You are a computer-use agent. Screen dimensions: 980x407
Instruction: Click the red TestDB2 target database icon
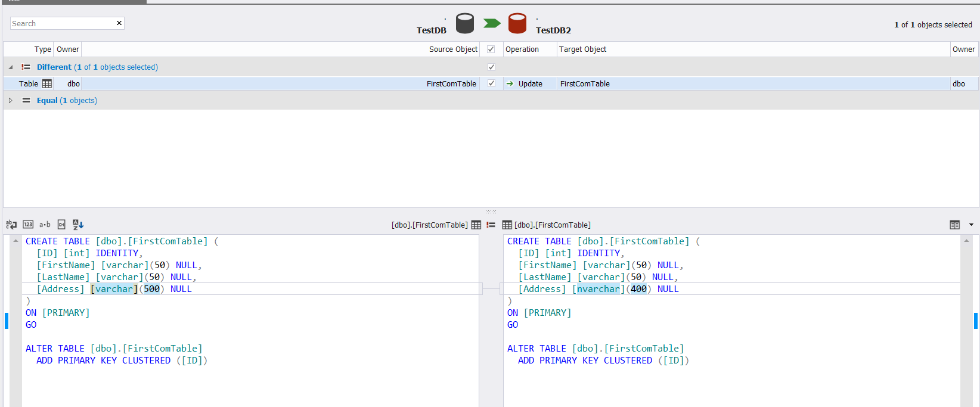point(517,23)
